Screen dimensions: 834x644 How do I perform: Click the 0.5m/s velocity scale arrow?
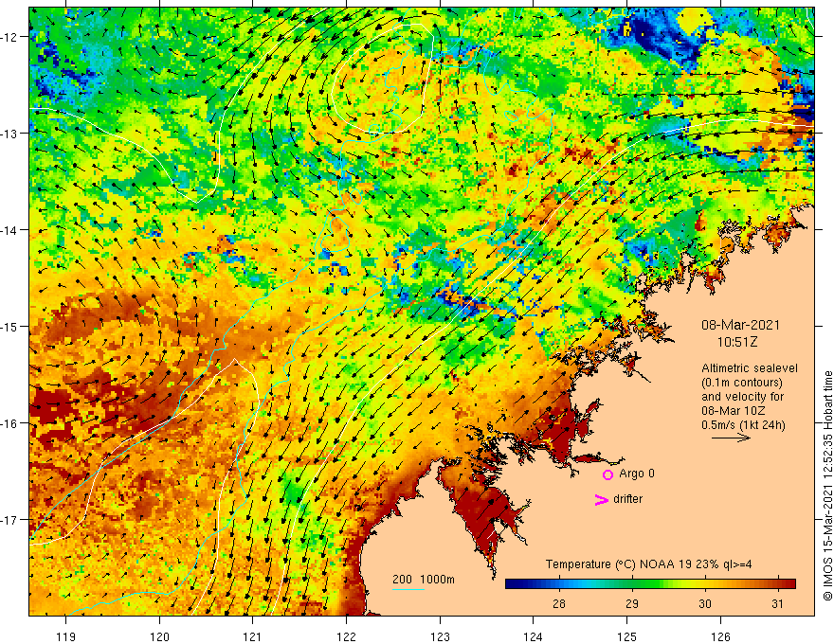pos(731,438)
